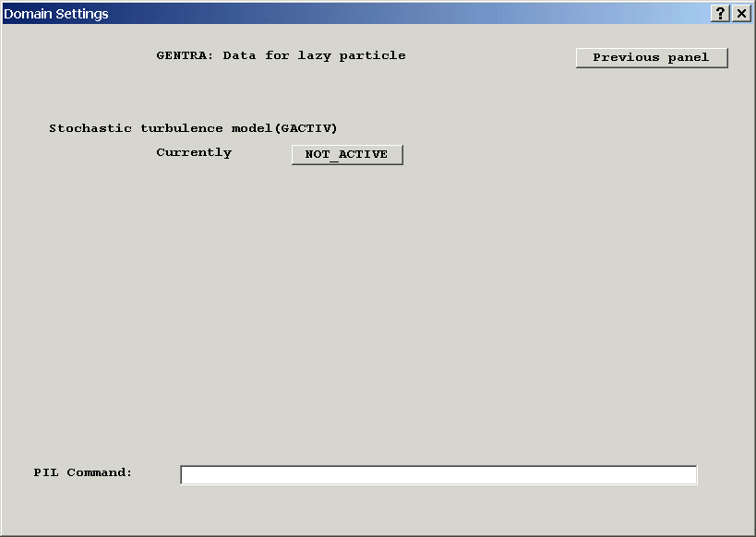The image size is (756, 537).
Task: Hit the What's This help icon
Action: tap(721, 13)
